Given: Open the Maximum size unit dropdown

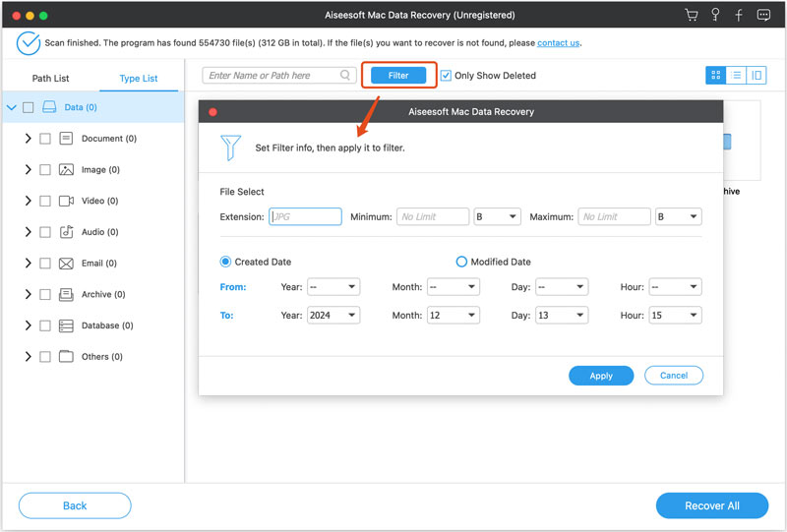Looking at the screenshot, I should click(679, 217).
